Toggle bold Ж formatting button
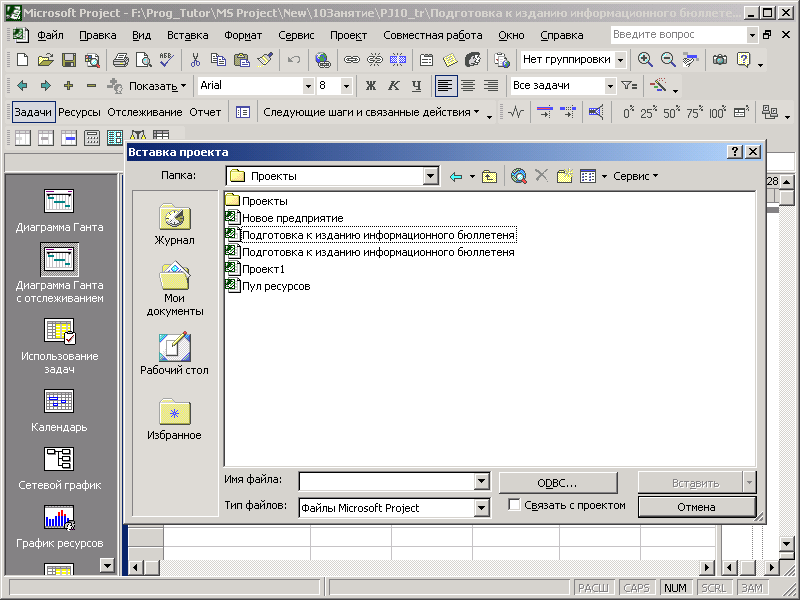This screenshot has width=800, height=600. click(x=371, y=86)
